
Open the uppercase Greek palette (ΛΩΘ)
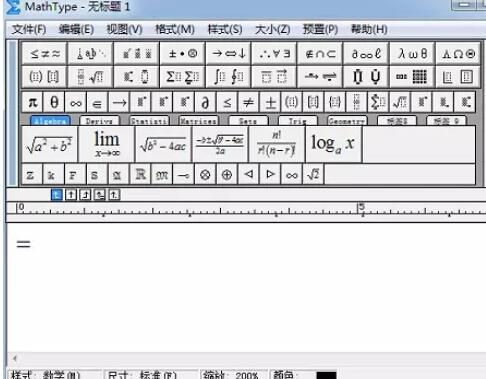click(458, 53)
